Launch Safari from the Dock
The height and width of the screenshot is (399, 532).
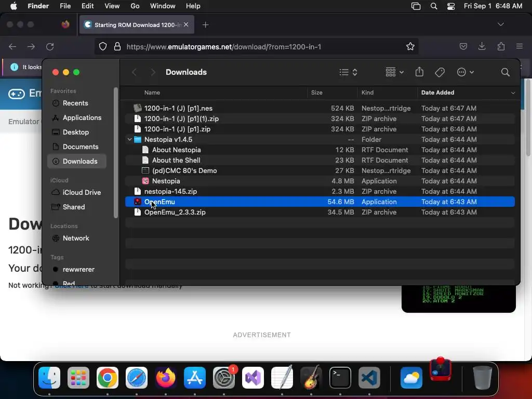click(137, 377)
